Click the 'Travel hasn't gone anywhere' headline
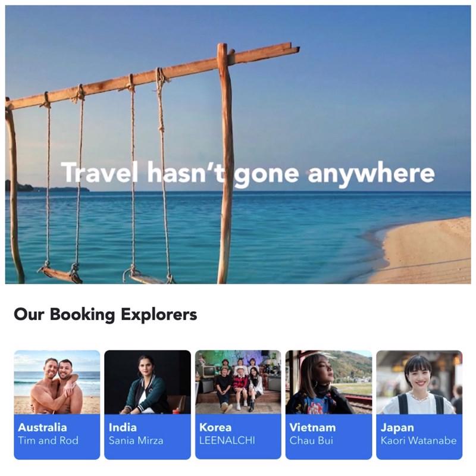This screenshot has width=476, height=476. click(248, 173)
